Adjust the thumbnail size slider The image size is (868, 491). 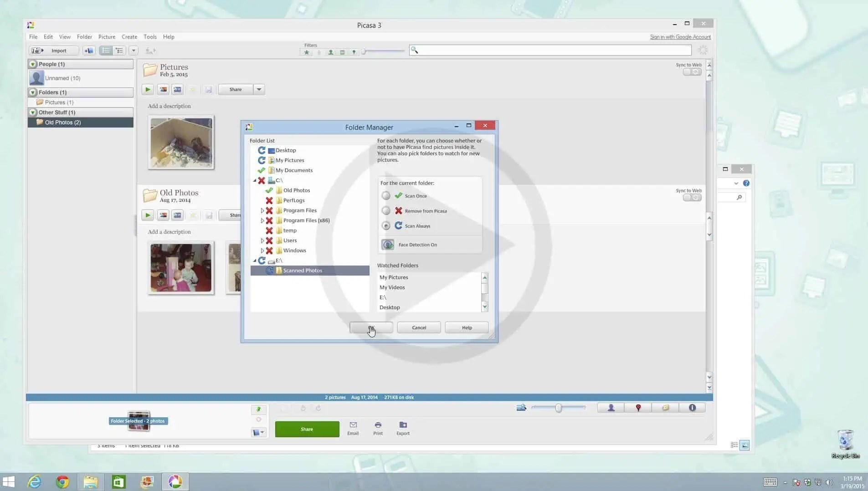(559, 408)
